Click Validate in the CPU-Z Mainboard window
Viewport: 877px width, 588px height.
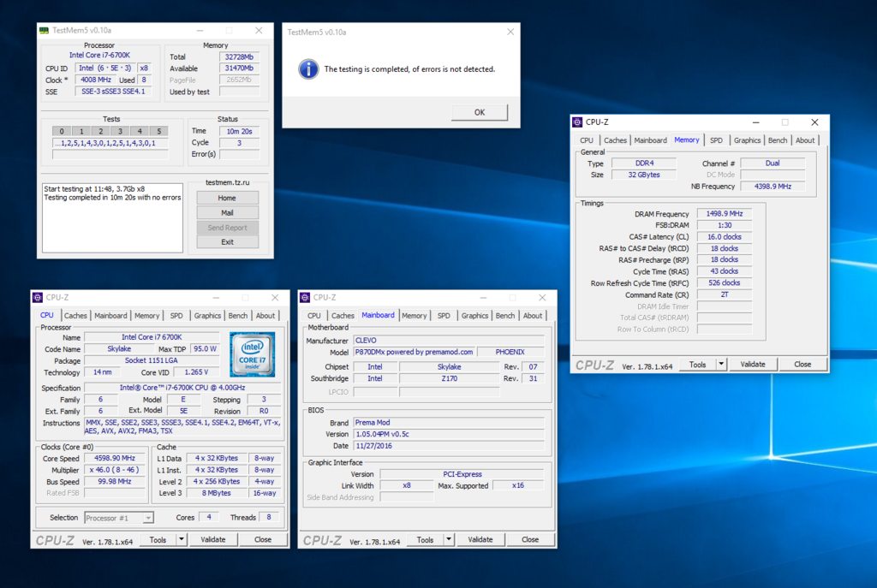480,540
